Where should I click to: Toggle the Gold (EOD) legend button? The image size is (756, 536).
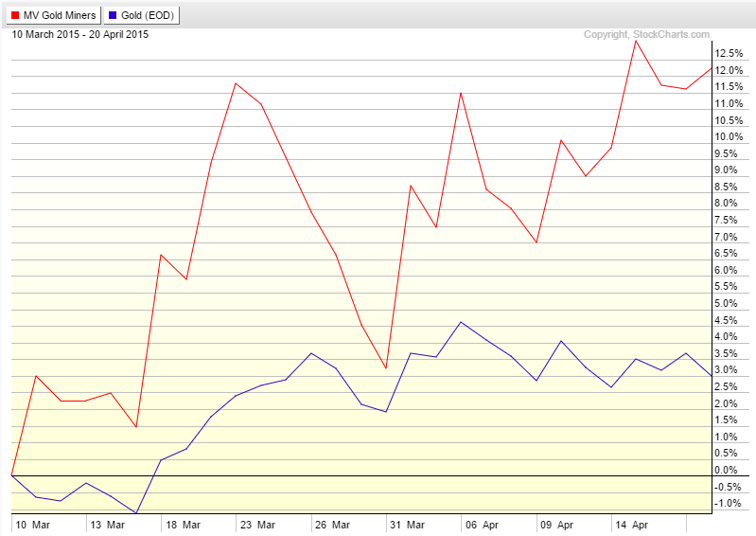point(142,15)
